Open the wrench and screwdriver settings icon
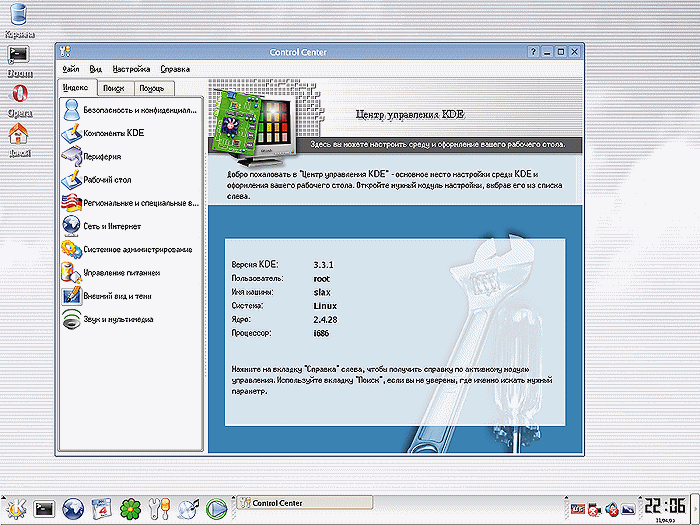The height and width of the screenshot is (525, 700). pyautogui.click(x=159, y=508)
